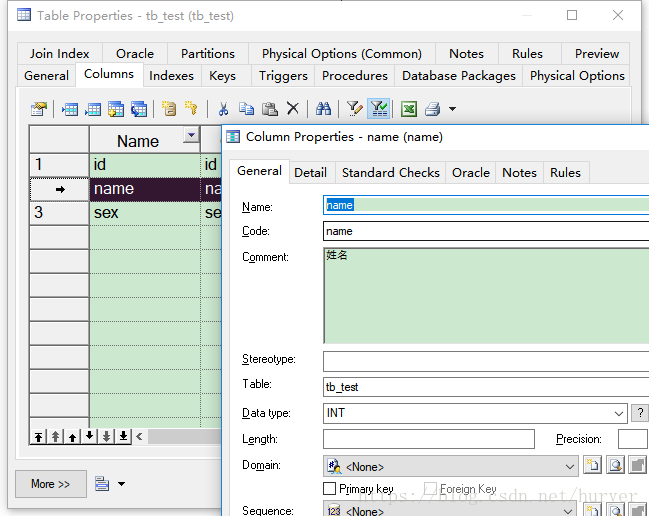Open the Name column header dropdown arrow
Image resolution: width=649 pixels, height=516 pixels.
coord(191,135)
